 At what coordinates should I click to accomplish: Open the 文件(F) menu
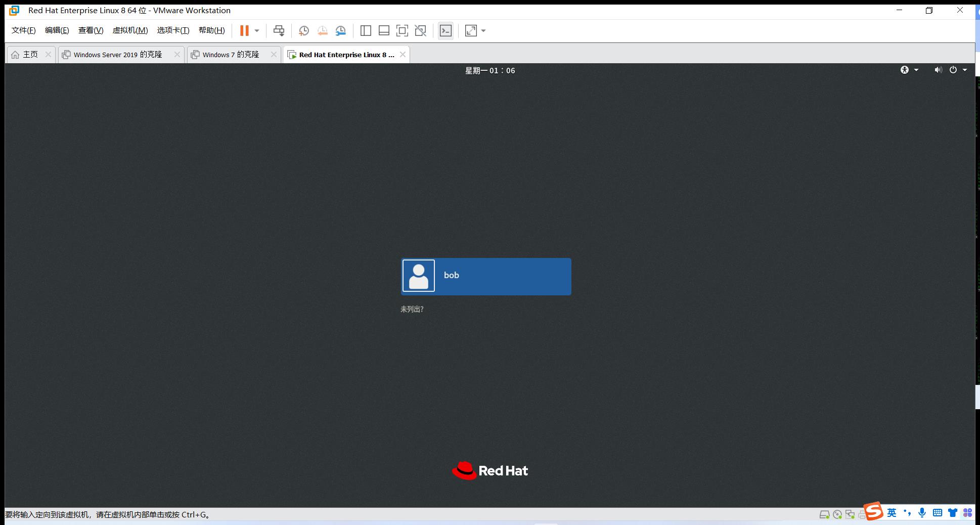pyautogui.click(x=24, y=30)
